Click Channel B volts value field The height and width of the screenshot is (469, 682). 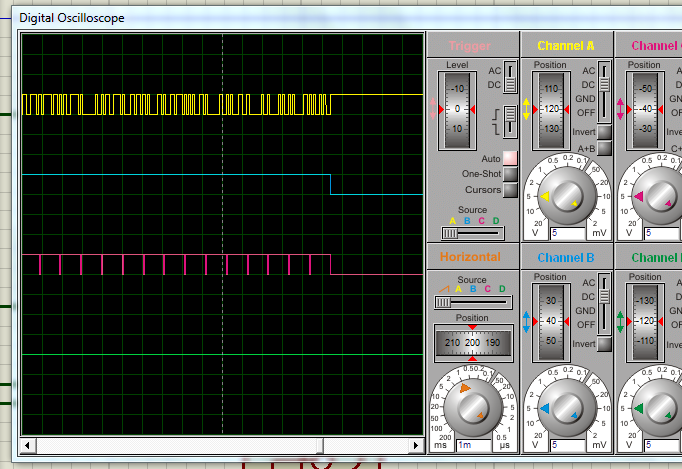point(568,445)
